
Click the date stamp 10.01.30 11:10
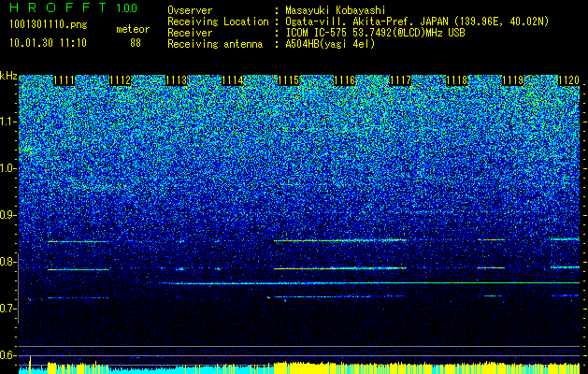click(48, 43)
